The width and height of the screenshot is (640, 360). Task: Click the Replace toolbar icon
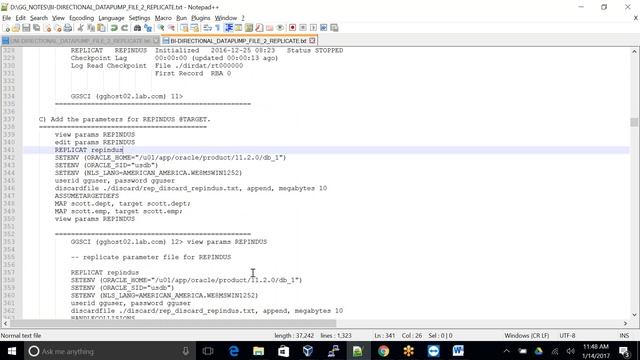tap(148, 28)
